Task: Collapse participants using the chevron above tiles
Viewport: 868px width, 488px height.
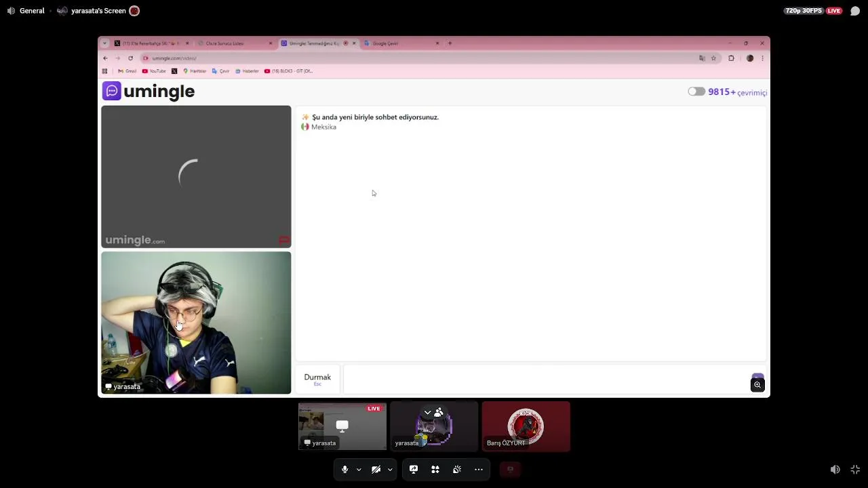Action: (427, 412)
